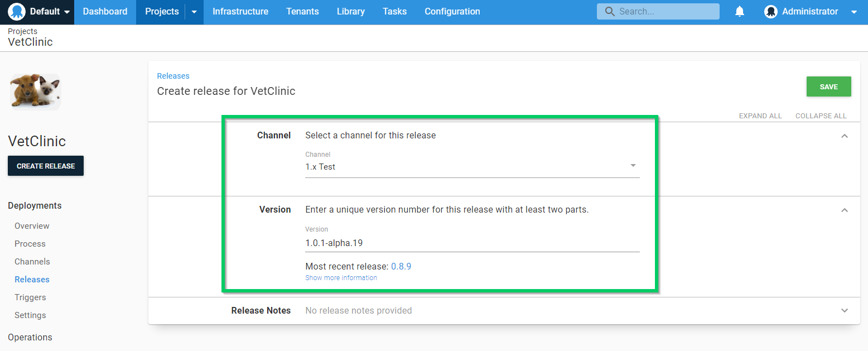Click the Administrator user avatar icon

tap(770, 12)
